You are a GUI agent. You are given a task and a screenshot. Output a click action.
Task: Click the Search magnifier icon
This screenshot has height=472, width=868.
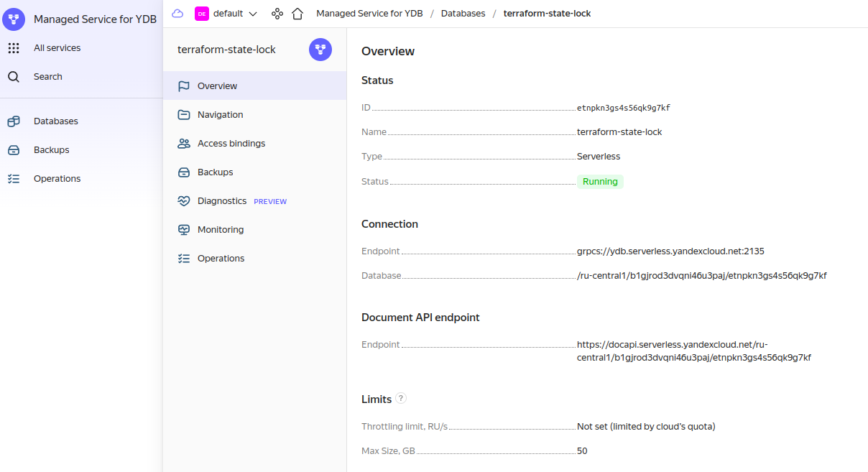pyautogui.click(x=14, y=77)
